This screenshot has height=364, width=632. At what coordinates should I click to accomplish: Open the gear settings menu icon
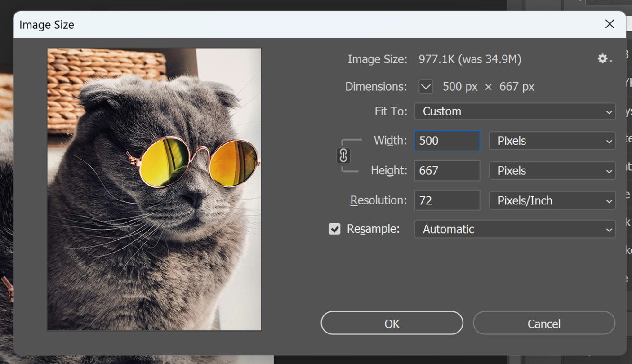coord(605,59)
